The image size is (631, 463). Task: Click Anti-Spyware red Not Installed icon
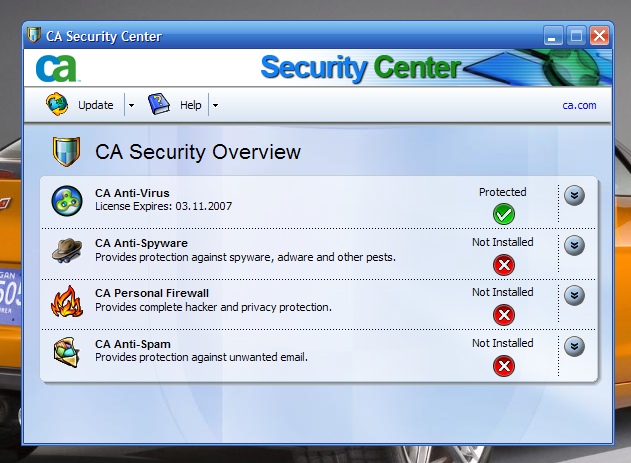point(503,265)
